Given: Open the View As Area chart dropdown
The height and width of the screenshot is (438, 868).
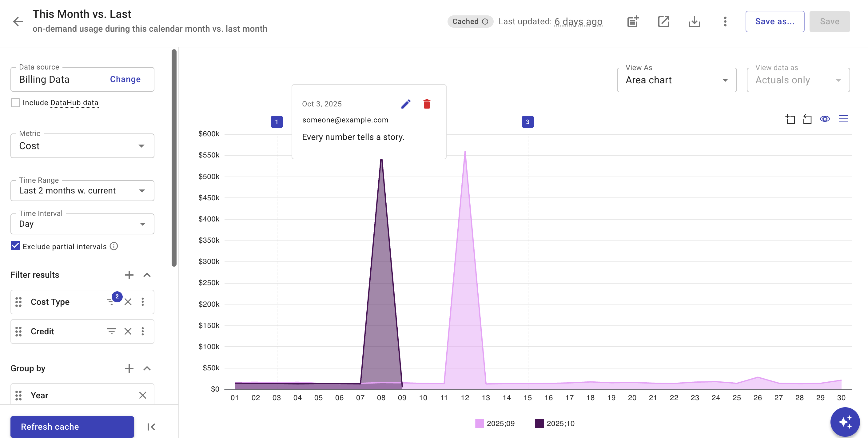Looking at the screenshot, I should [676, 80].
